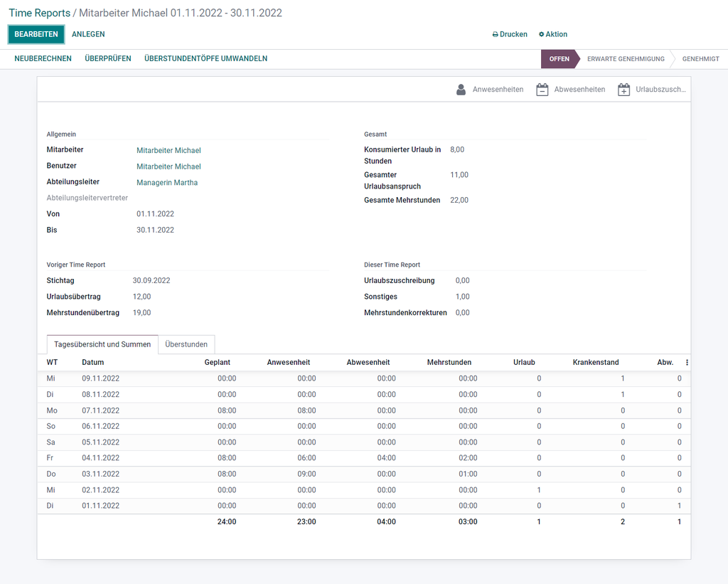Switch to the Überstunden tab

tap(186, 344)
